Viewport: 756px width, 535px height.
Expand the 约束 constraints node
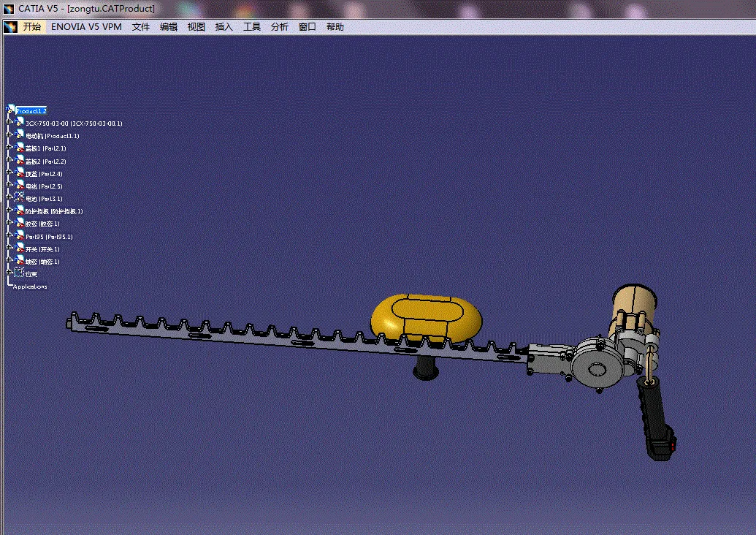pyautogui.click(x=9, y=272)
